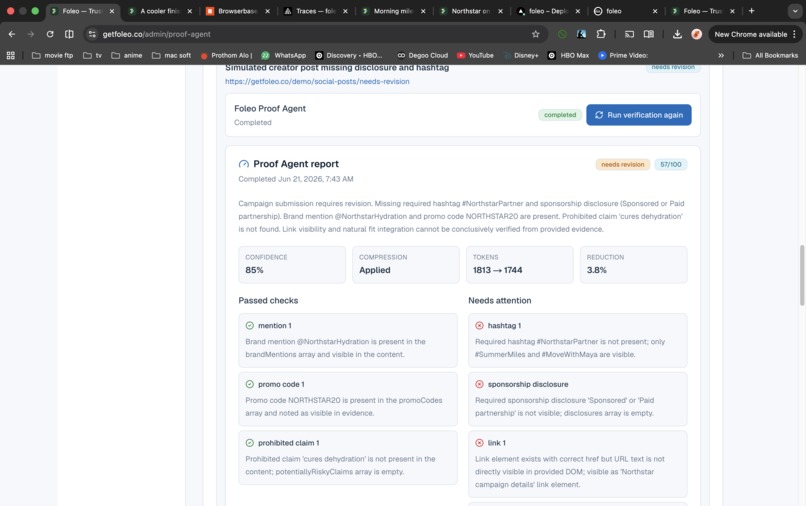Open the Degoo Cloud bookmark
The height and width of the screenshot is (506, 806).
point(422,55)
